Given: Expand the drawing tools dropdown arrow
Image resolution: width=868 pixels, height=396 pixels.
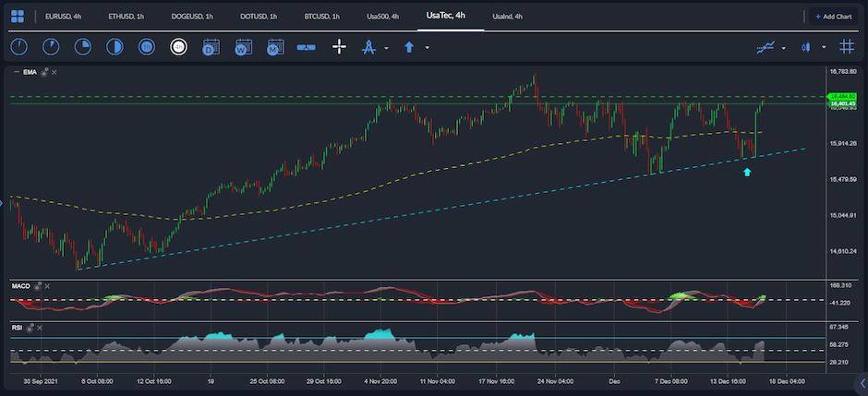Looking at the screenshot, I should (x=386, y=48).
